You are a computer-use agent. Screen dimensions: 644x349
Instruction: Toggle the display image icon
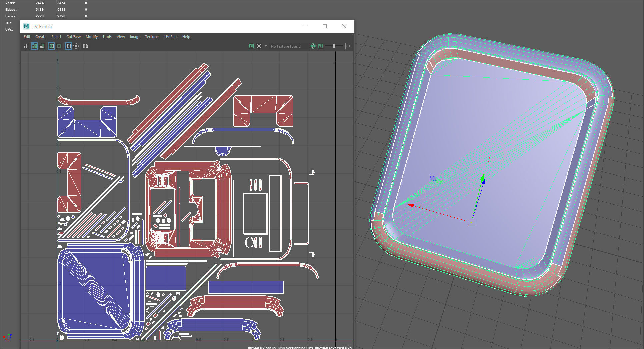coord(251,46)
